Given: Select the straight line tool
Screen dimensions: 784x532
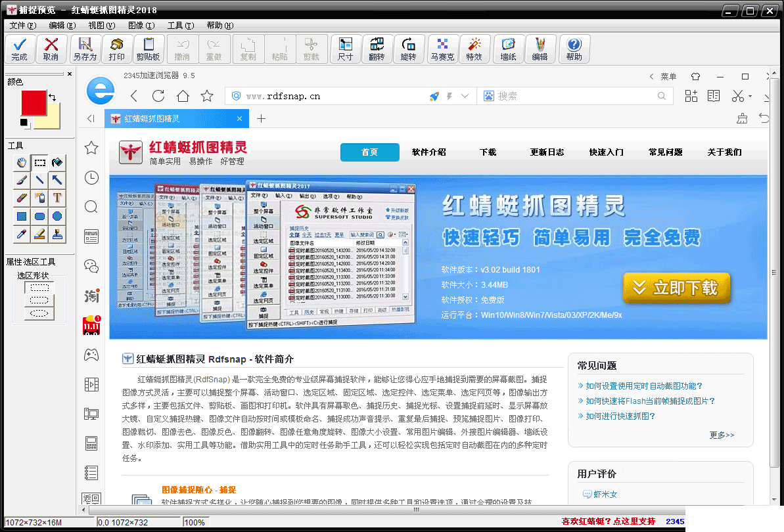Looking at the screenshot, I should click(39, 181).
